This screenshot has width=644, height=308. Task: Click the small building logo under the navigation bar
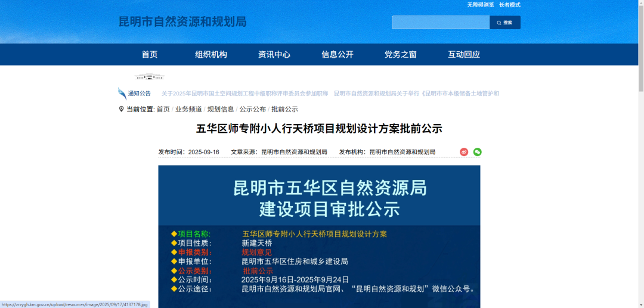coord(150,76)
